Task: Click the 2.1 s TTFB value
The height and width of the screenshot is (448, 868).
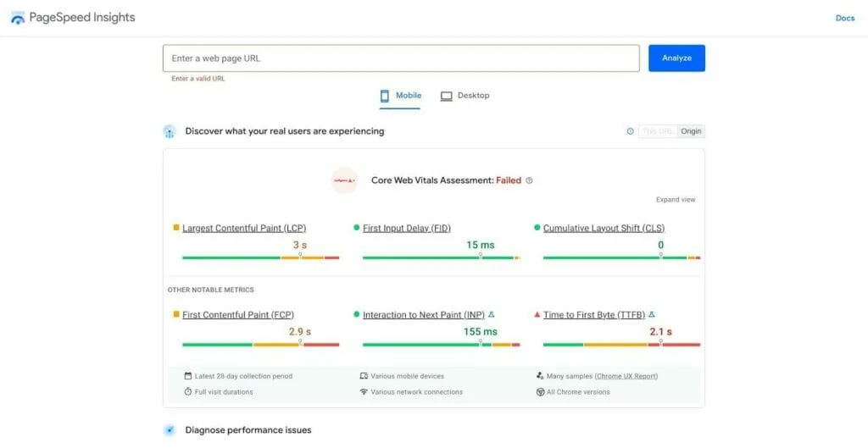Action: 660,332
